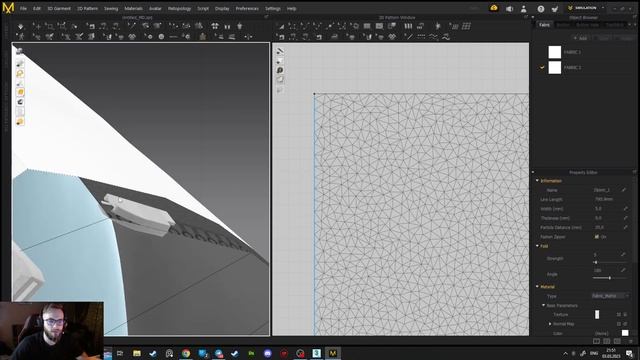The height and width of the screenshot is (360, 640).
Task: Collapse the Material section
Action: pos(538,287)
